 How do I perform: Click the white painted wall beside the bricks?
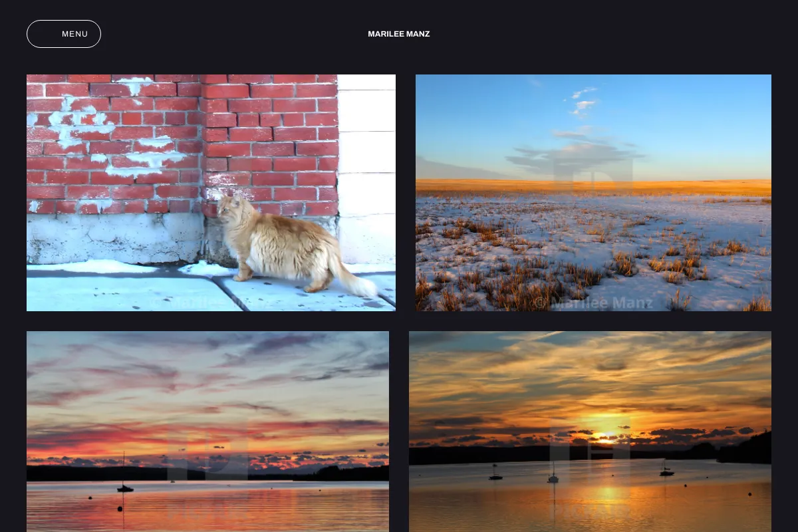point(366,170)
